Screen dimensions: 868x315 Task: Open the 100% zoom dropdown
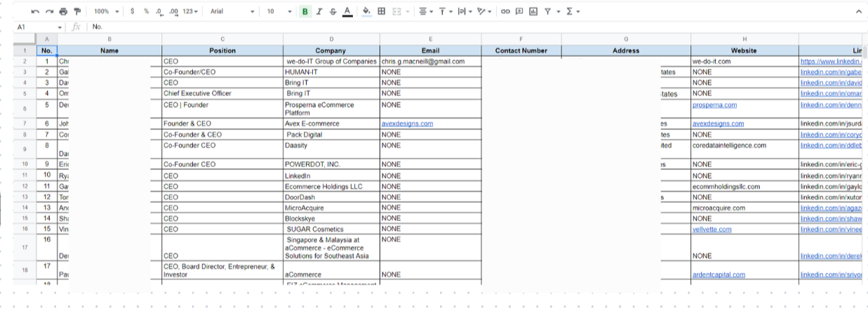(x=107, y=11)
